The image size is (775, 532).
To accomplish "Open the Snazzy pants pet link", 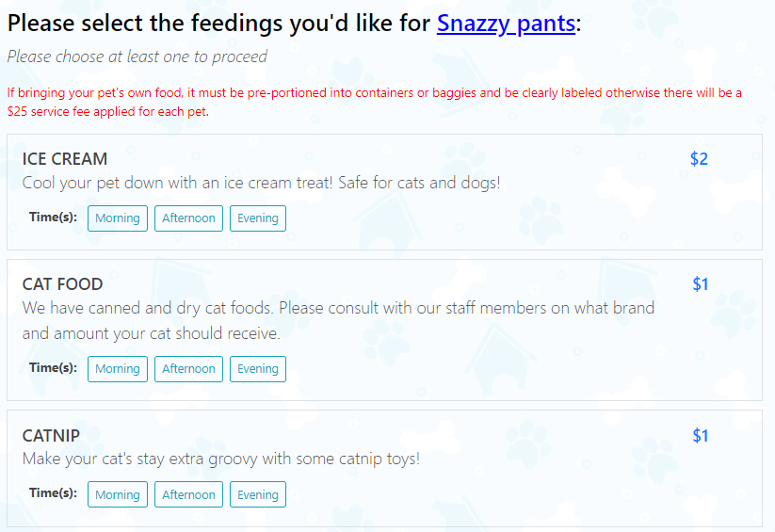I will point(506,24).
